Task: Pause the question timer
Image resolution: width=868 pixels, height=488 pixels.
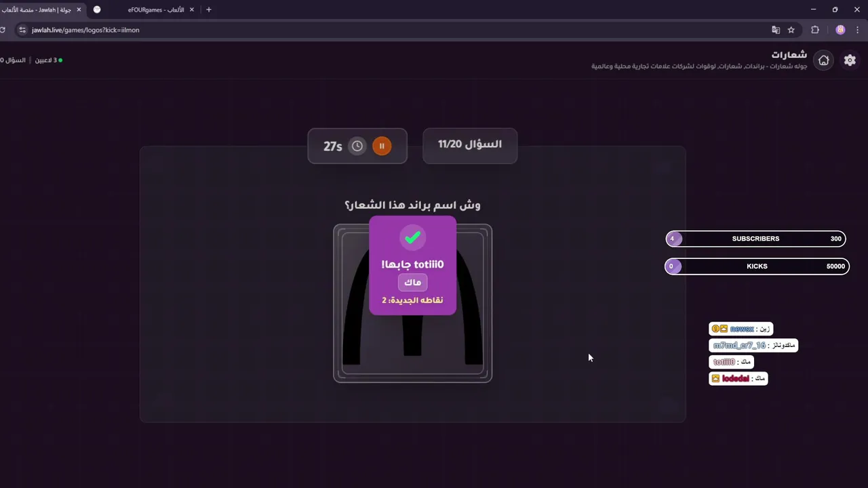Action: tap(382, 146)
